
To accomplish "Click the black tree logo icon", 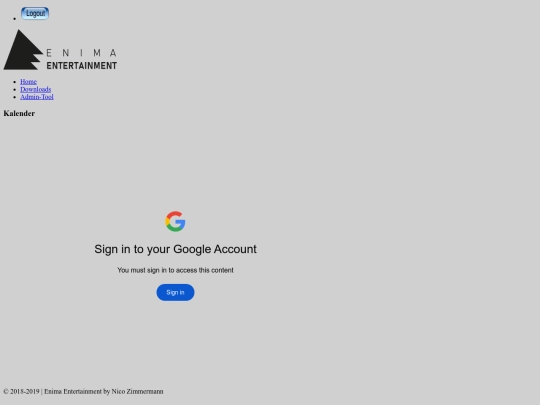I will click(x=23, y=50).
